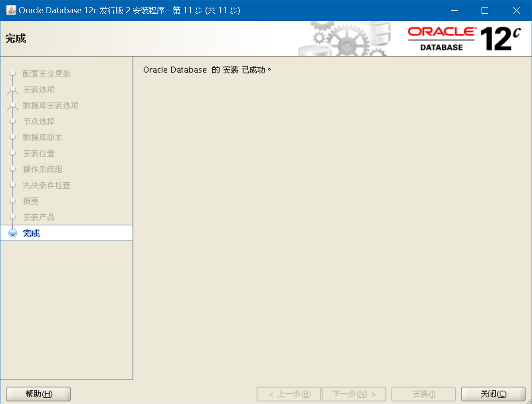The height and width of the screenshot is (404, 532).
Task: Minimize the installer window
Action: pos(454,10)
